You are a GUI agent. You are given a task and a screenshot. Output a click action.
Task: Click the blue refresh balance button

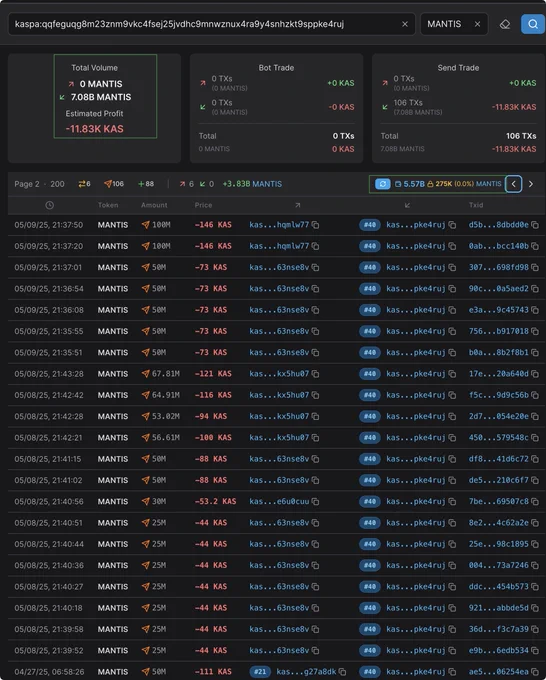(383, 184)
